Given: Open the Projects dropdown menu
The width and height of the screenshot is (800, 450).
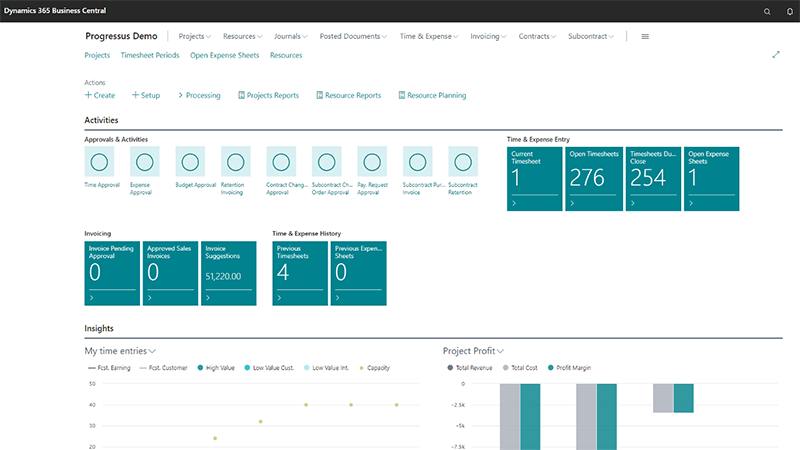Looking at the screenshot, I should pos(194,36).
